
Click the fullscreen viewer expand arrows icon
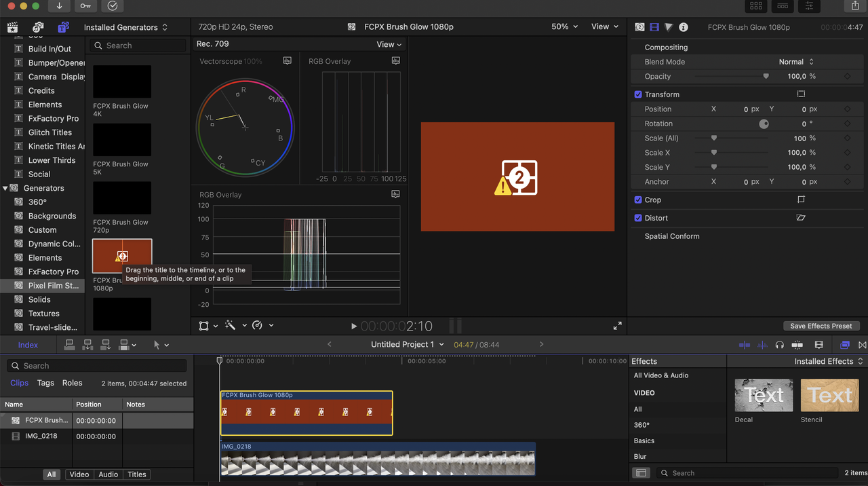(617, 326)
